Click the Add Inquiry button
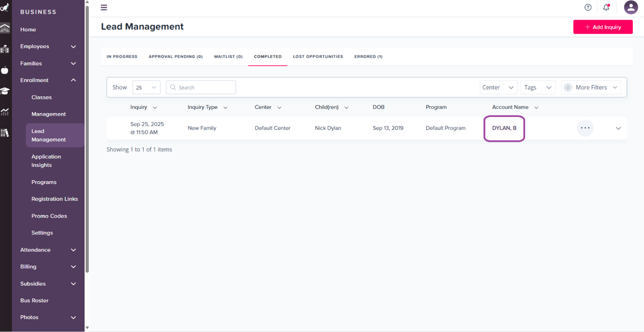644x332 pixels. point(602,27)
